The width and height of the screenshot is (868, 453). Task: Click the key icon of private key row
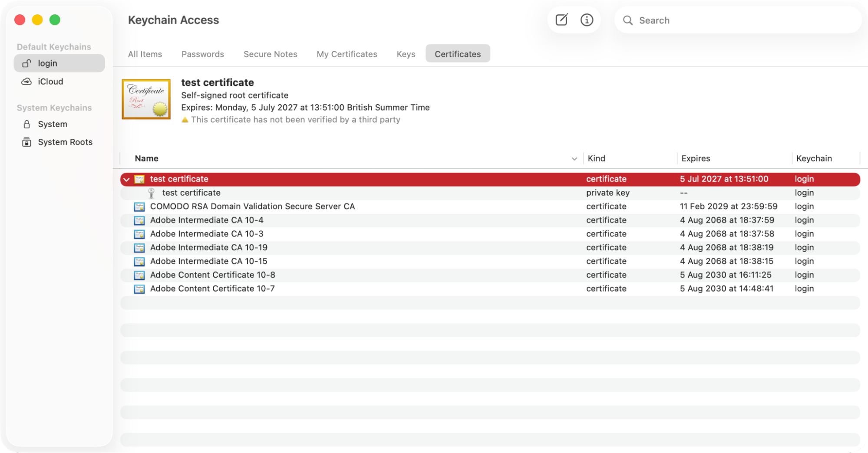(151, 193)
